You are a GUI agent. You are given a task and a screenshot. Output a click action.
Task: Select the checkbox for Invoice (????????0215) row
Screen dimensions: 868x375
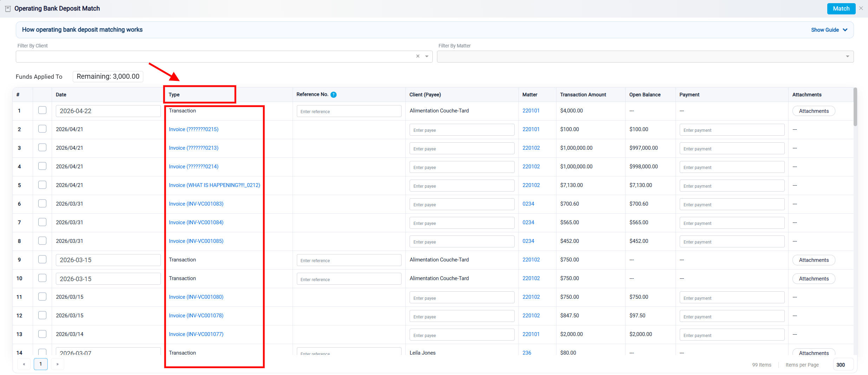[42, 129]
